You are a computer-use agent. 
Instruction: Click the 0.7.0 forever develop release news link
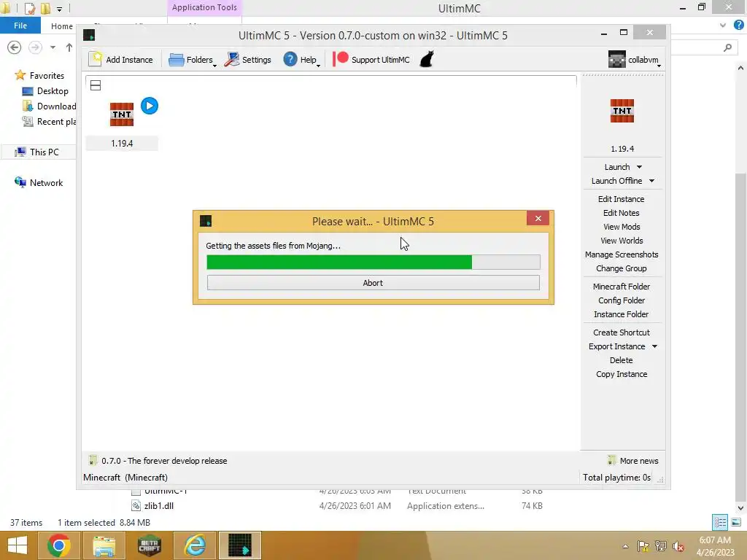[164, 461]
